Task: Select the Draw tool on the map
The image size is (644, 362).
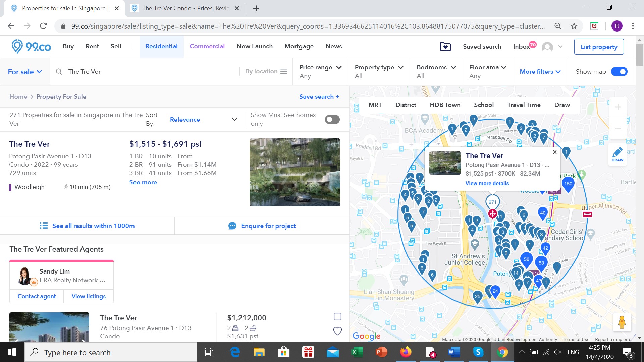Action: [618, 154]
